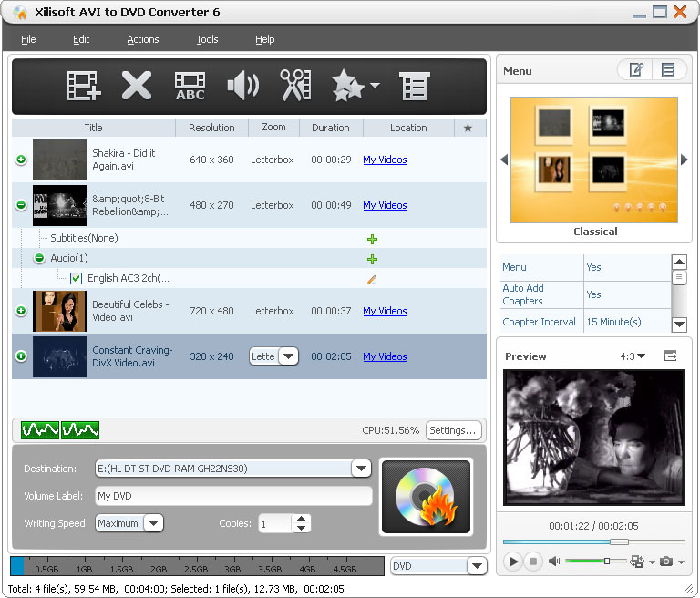
Task: Click the detach preview window icon
Action: (670, 356)
